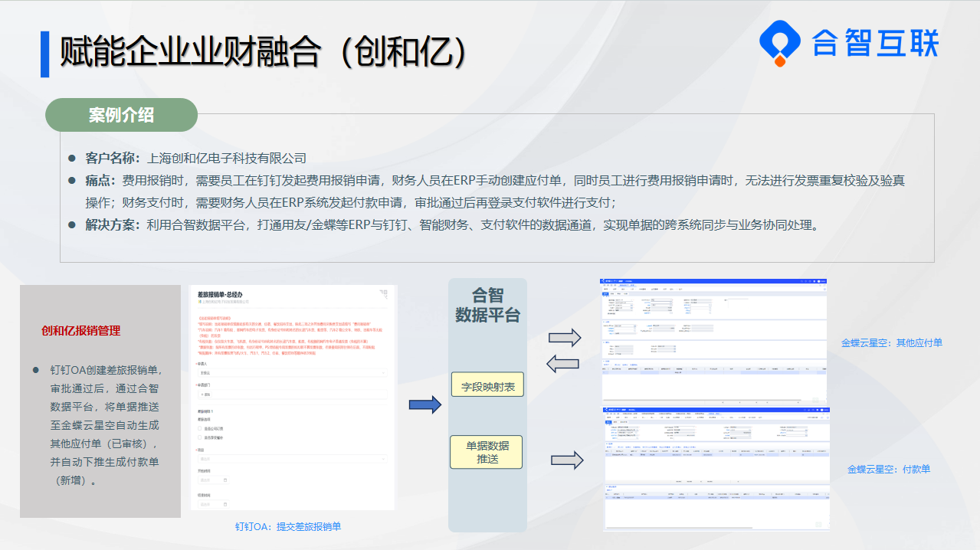
Task: Expand the 项目 dropdown in the travel form
Action: point(292,459)
